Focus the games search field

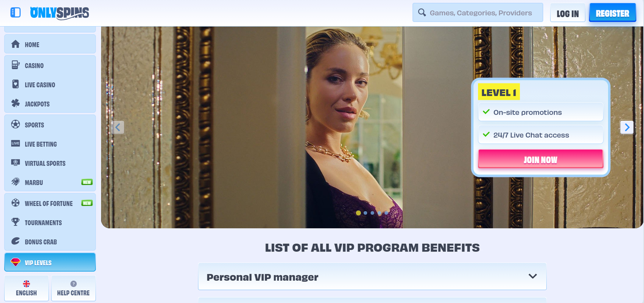tap(478, 13)
